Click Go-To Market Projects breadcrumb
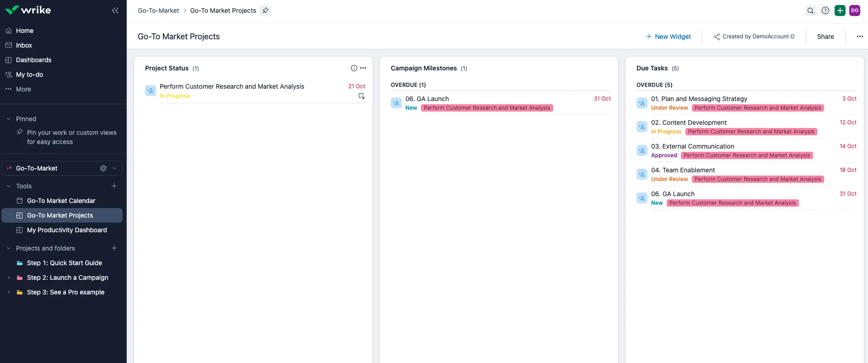The width and height of the screenshot is (868, 363). click(x=223, y=11)
